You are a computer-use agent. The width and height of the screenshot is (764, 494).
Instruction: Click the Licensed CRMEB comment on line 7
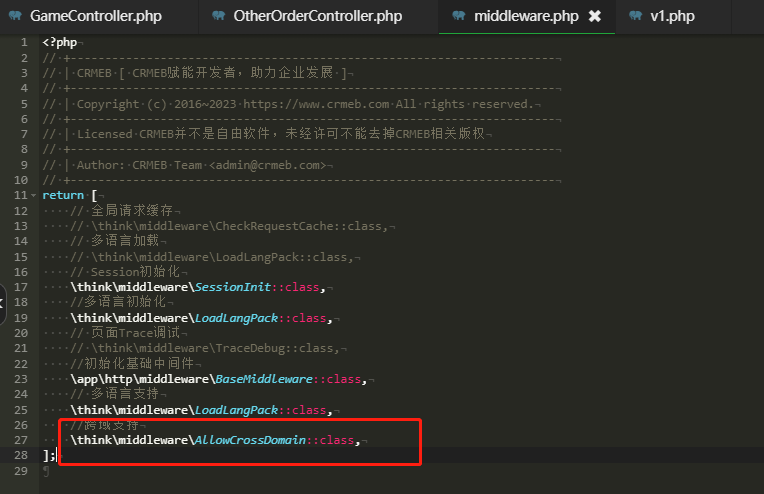click(264, 134)
